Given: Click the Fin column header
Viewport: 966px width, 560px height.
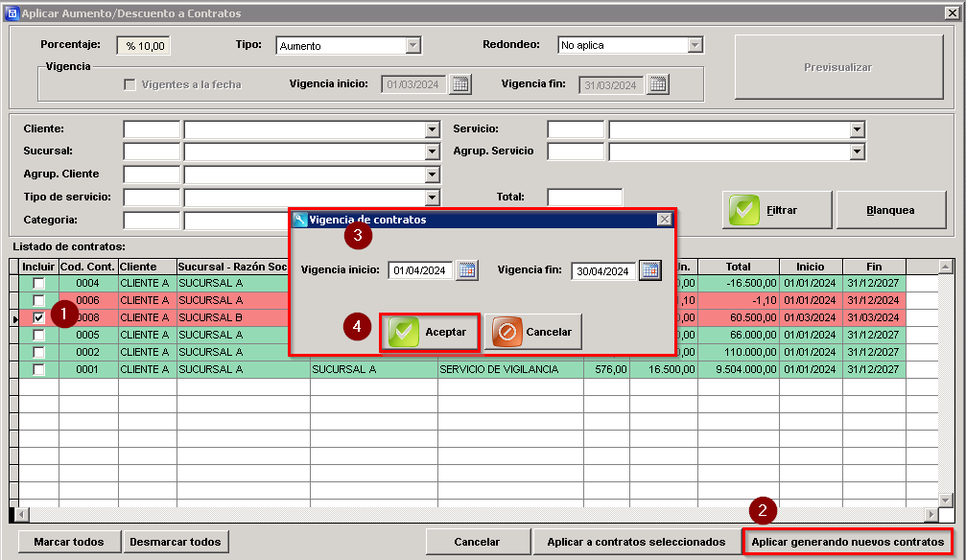Looking at the screenshot, I should pyautogui.click(x=874, y=267).
